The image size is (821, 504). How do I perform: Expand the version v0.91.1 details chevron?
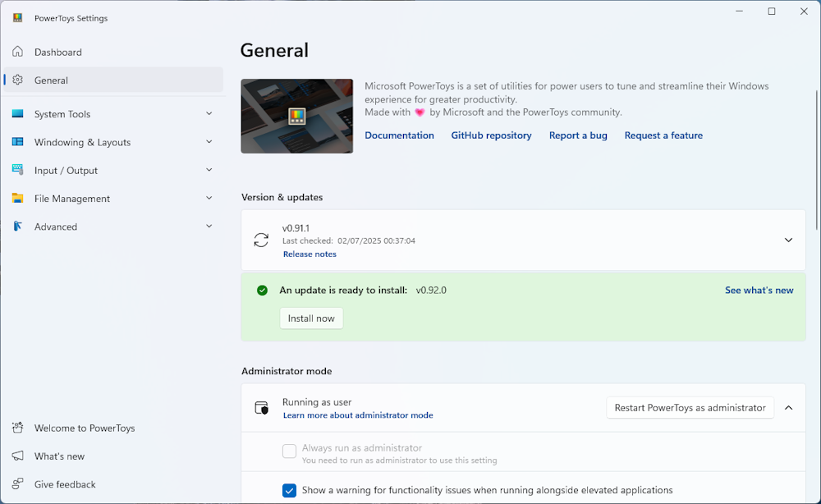pos(788,241)
